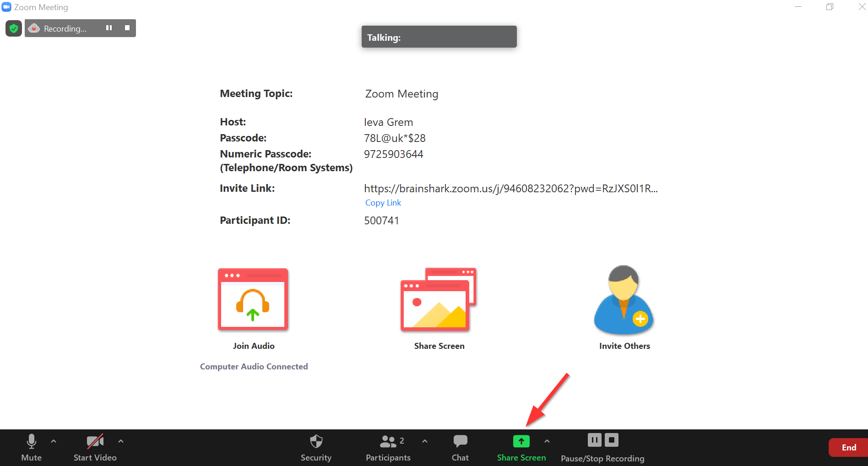Stop recording from bottom toolbar
868x466 pixels.
[x=612, y=440]
